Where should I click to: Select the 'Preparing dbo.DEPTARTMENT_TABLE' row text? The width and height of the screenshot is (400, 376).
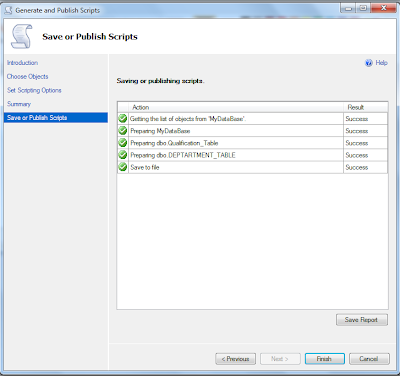tap(183, 155)
